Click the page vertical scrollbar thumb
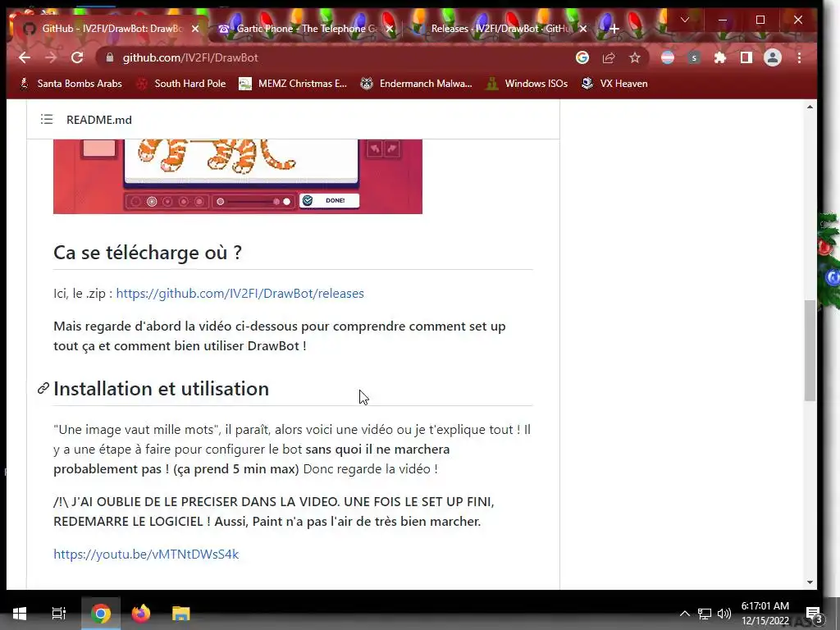Screen dimensions: 840x630 [x=810, y=351]
